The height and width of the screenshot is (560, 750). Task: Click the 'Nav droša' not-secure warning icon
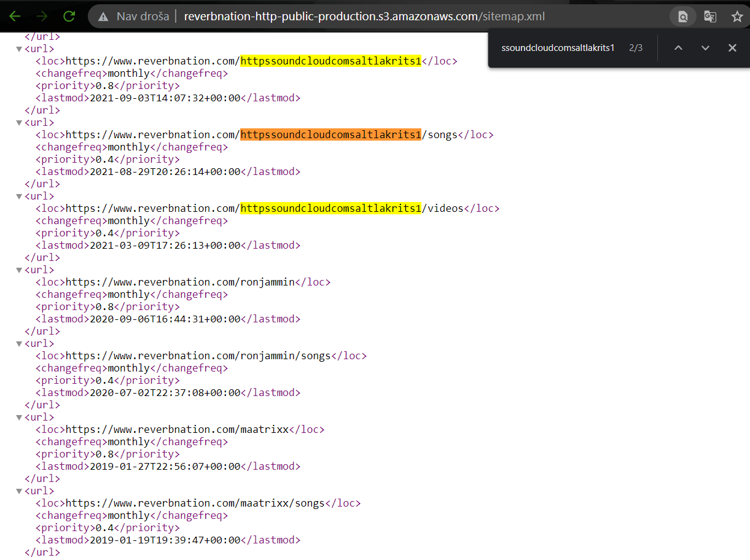tap(104, 17)
